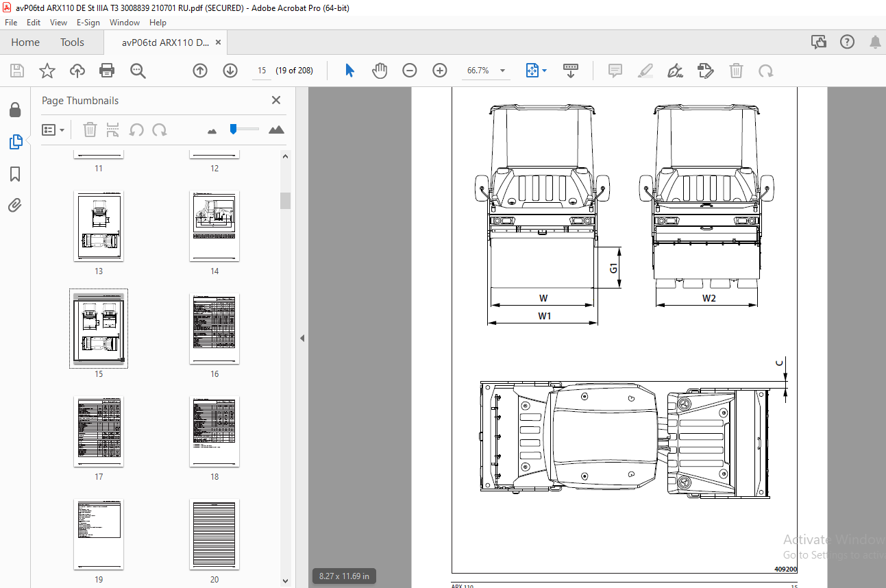Click the thumbnails panel scrollbar up arrow
Viewport: 886px width, 588px height.
coord(286,156)
